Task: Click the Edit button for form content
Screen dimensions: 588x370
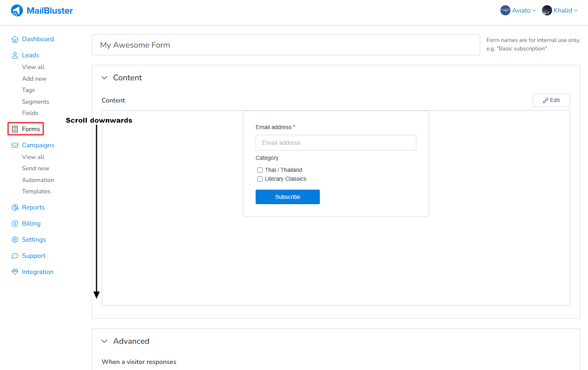Action: tap(551, 100)
